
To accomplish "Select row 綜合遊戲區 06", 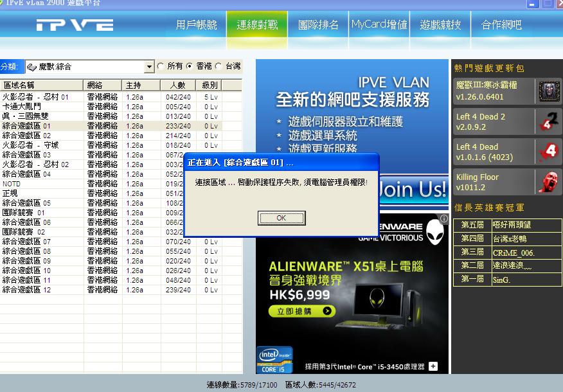I will (x=91, y=222).
